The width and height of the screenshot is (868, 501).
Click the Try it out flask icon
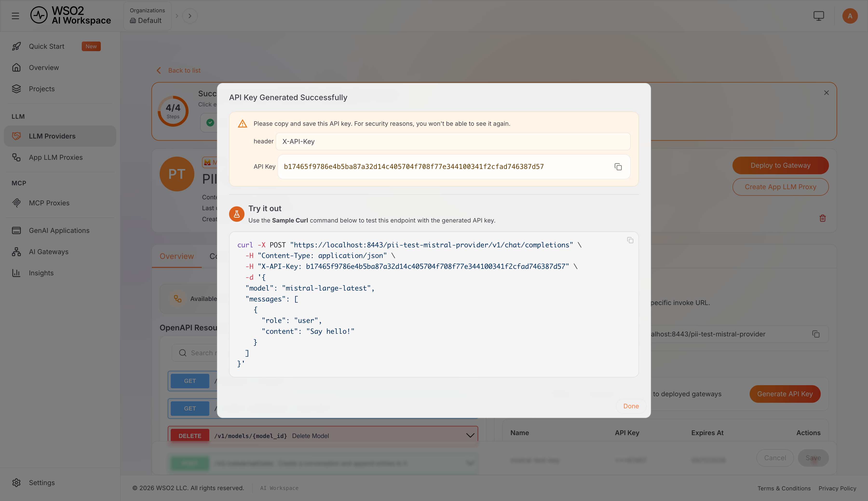coord(237,214)
